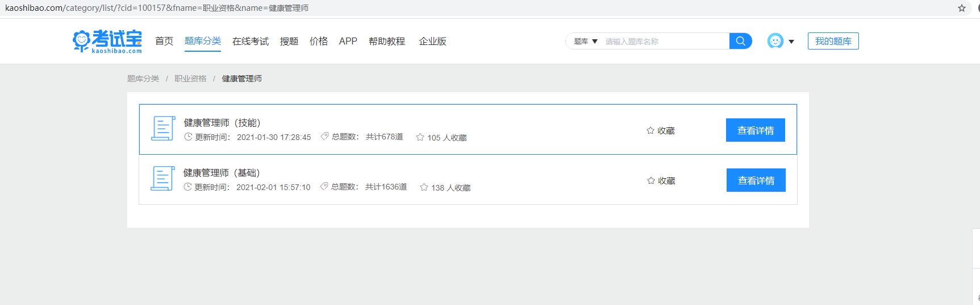Click update time 2021-02-01 15:57:10

[x=273, y=187]
